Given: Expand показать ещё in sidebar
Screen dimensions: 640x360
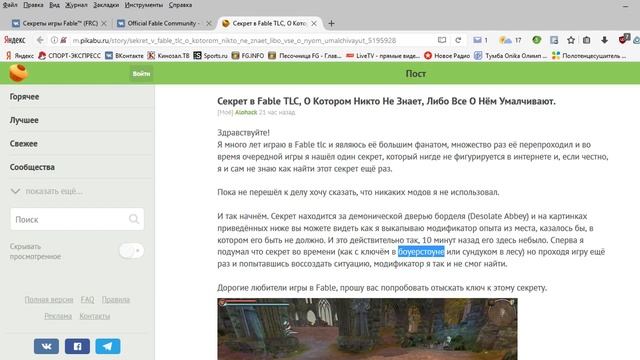Looking at the screenshot, I should 46,191.
